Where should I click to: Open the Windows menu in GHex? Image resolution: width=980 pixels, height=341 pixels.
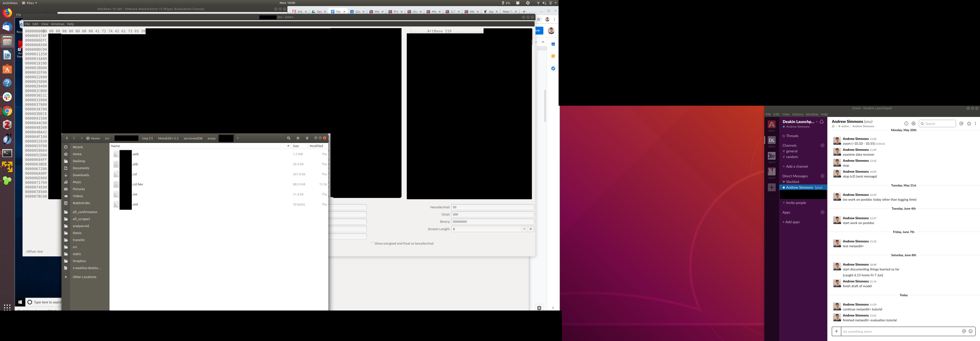click(58, 24)
